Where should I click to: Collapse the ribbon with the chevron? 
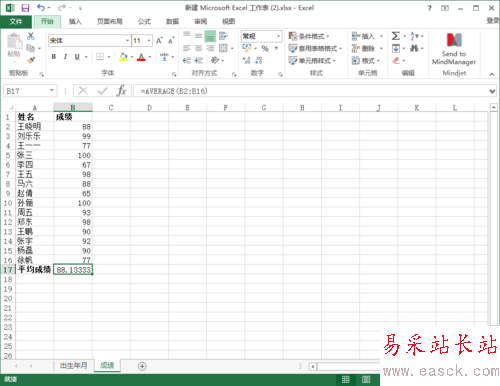(x=492, y=74)
